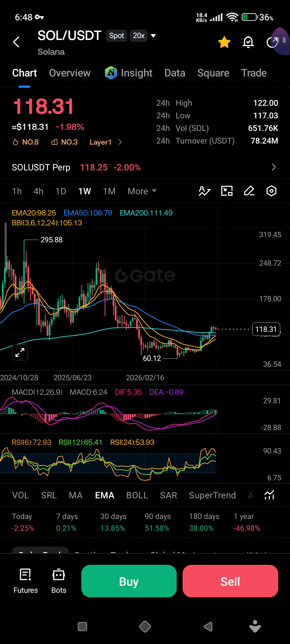290x644 pixels.
Task: Tap the green Buy button
Action: tap(129, 581)
